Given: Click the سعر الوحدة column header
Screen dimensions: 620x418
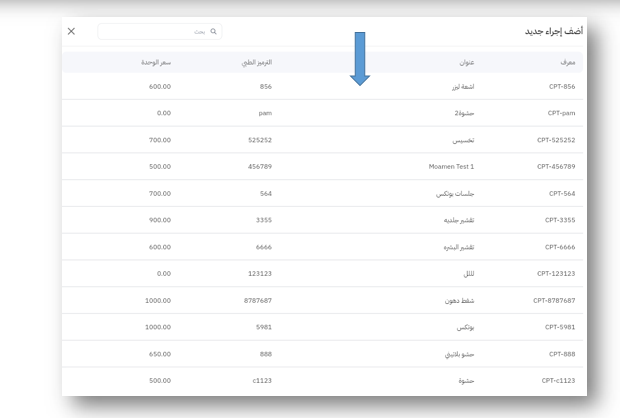Looking at the screenshot, I should [156, 63].
